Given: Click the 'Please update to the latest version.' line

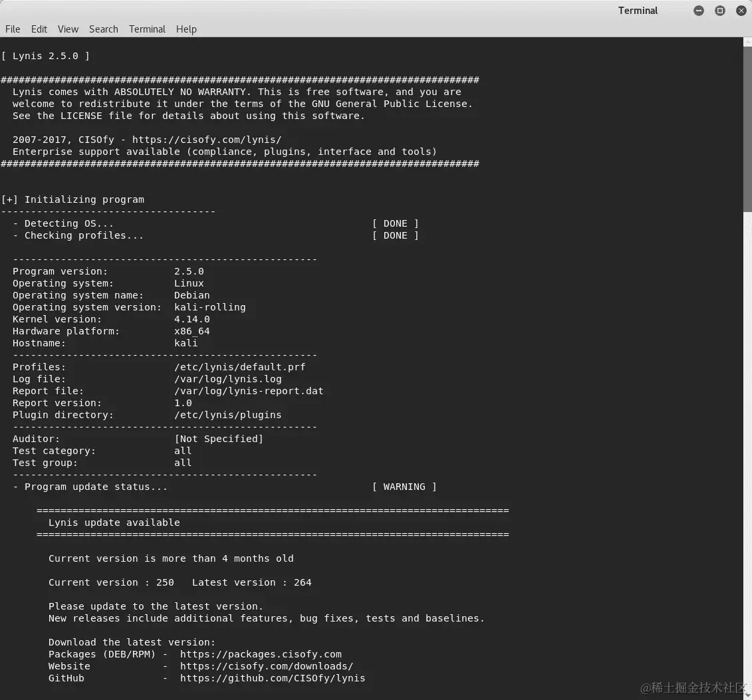Looking at the screenshot, I should [x=156, y=606].
